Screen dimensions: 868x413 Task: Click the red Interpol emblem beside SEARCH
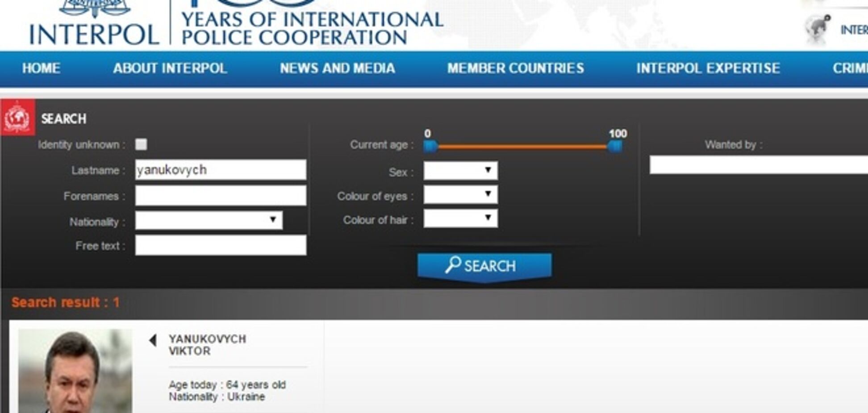[x=17, y=118]
